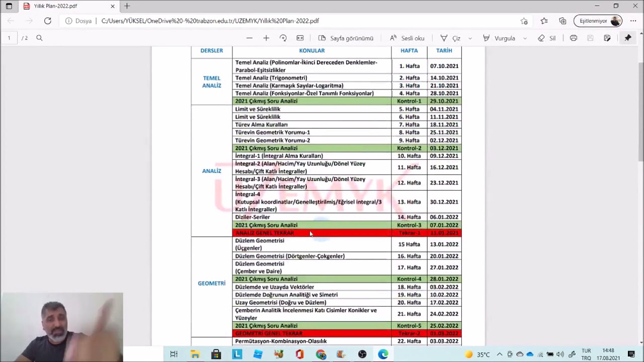Viewport: 644px width, 362px height.
Task: Select the Yıllık Plan-2022.pdf tab
Action: tap(69, 6)
